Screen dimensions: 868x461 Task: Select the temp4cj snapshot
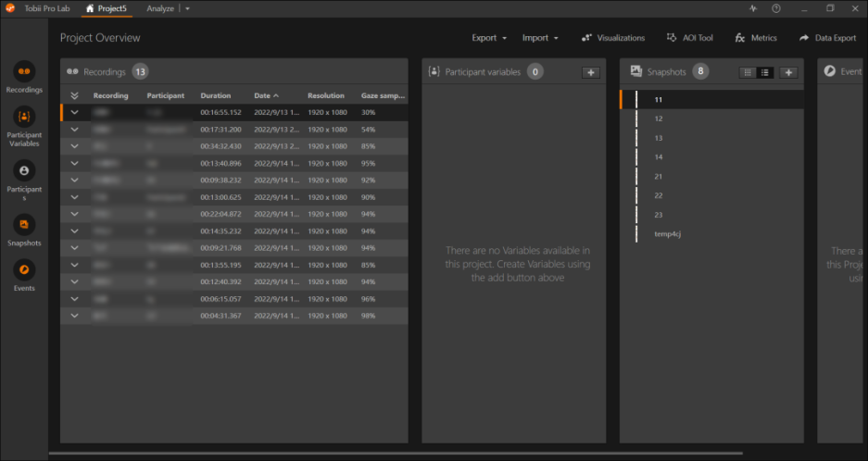pos(711,233)
